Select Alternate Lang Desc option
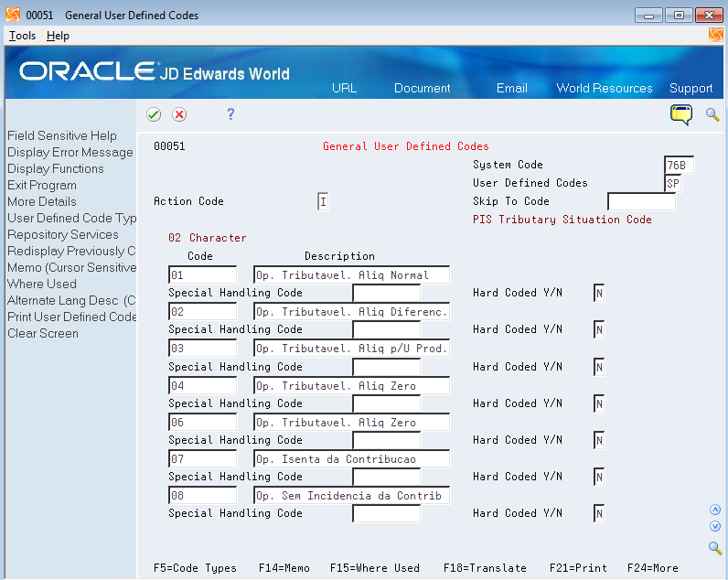The height and width of the screenshot is (580, 728). [71, 300]
